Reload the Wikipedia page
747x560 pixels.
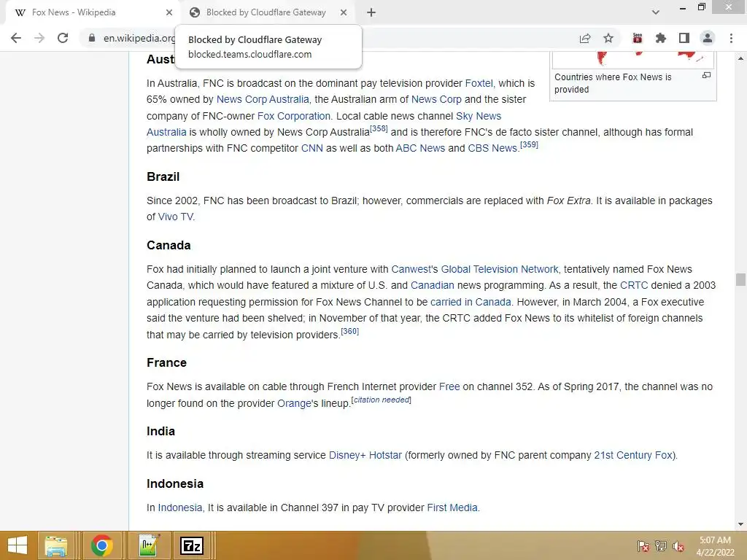point(63,38)
